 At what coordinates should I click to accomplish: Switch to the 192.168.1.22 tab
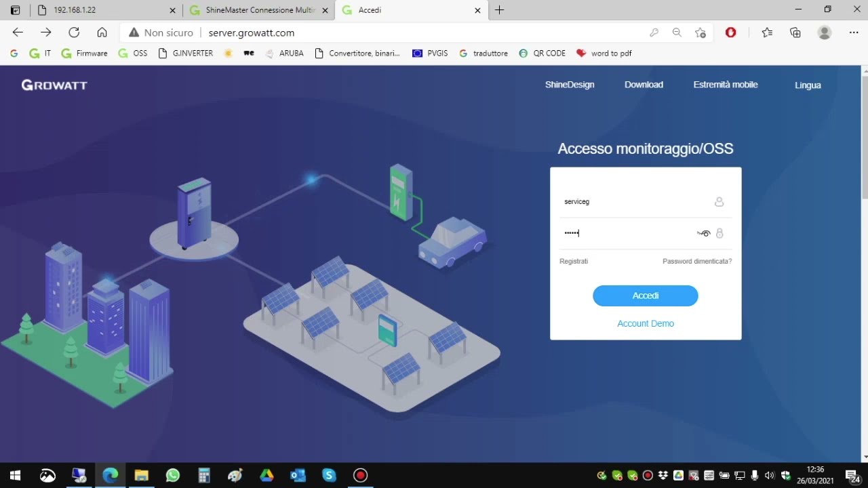point(107,10)
